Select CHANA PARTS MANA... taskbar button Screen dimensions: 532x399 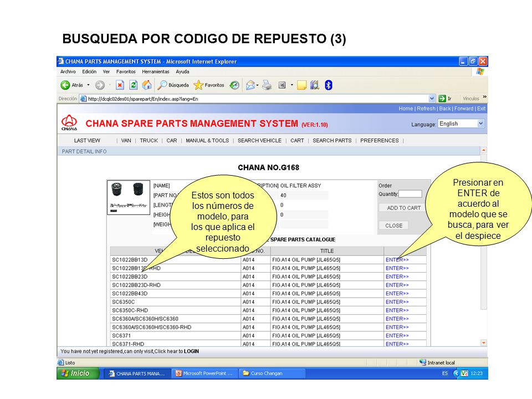(x=137, y=373)
